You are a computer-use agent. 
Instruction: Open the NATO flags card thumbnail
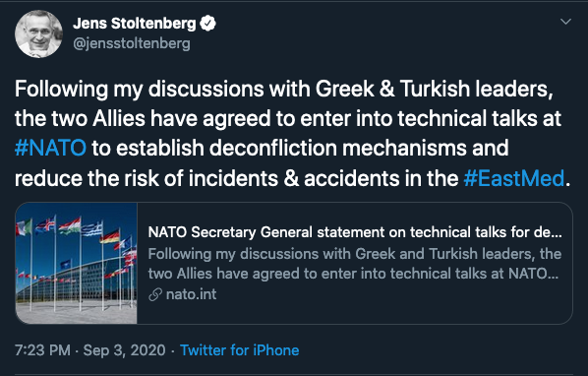76,263
